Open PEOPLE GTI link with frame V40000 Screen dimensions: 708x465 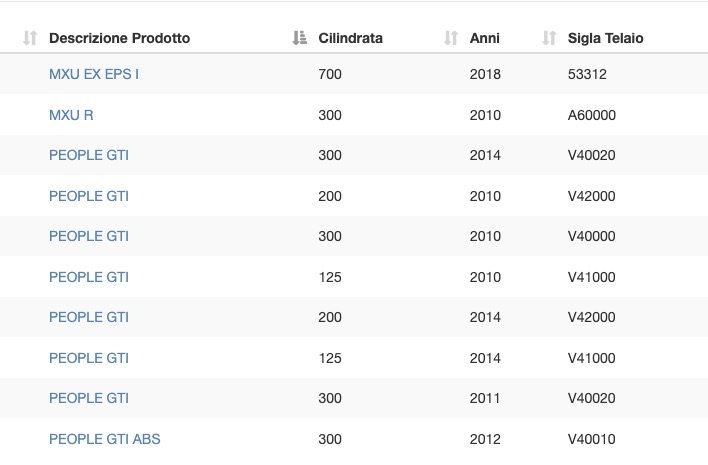(x=89, y=236)
